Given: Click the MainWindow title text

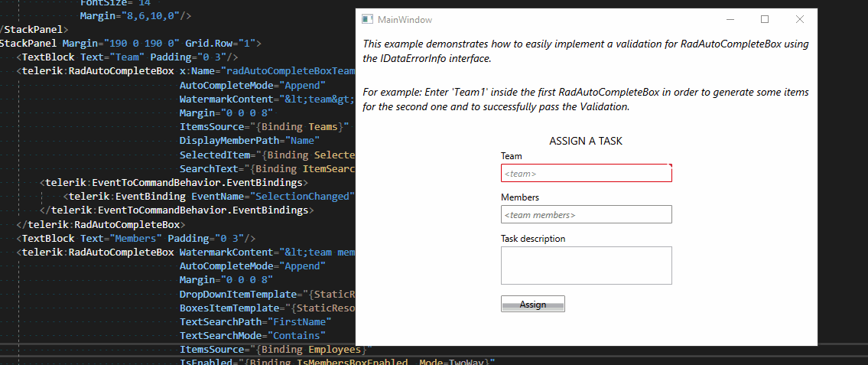Looking at the screenshot, I should click(405, 19).
